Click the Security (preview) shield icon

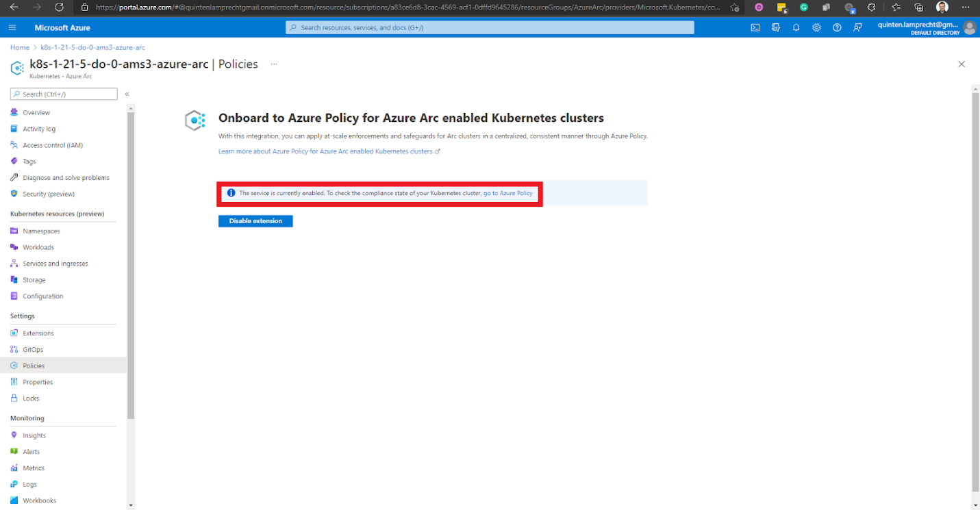coord(14,194)
